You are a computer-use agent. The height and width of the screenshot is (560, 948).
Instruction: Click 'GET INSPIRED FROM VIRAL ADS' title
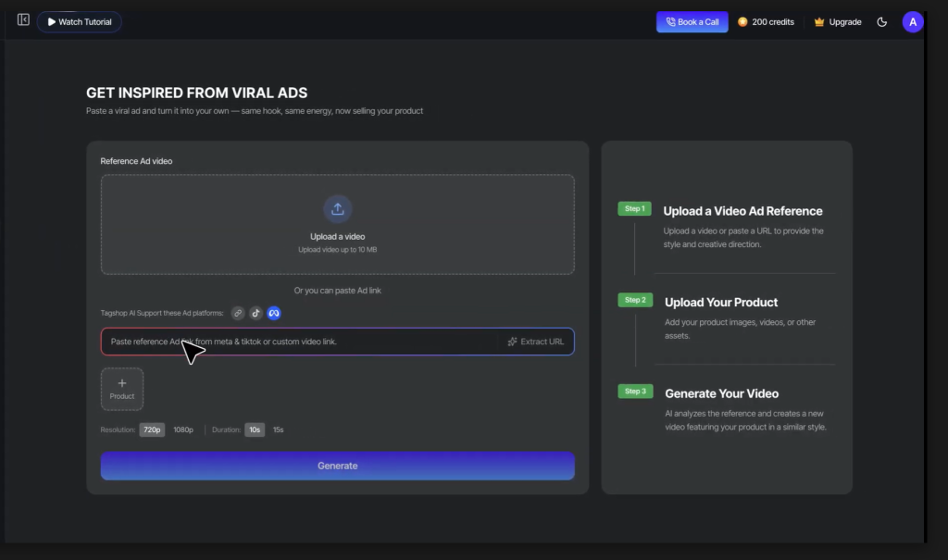pos(196,93)
